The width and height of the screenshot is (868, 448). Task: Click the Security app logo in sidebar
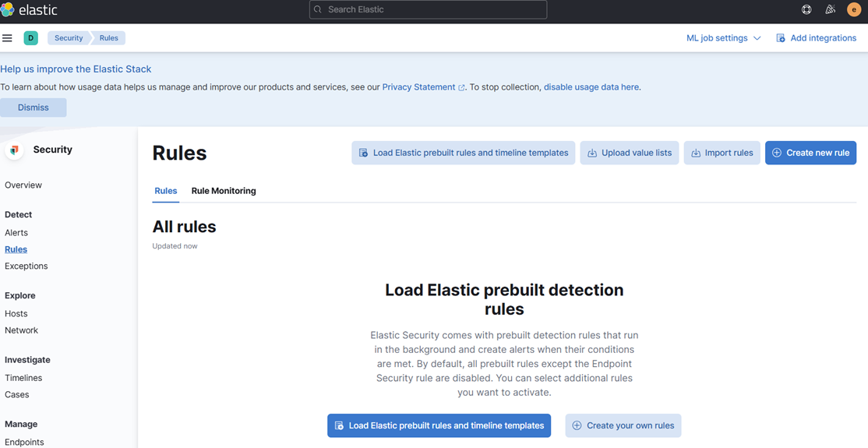[x=15, y=150]
